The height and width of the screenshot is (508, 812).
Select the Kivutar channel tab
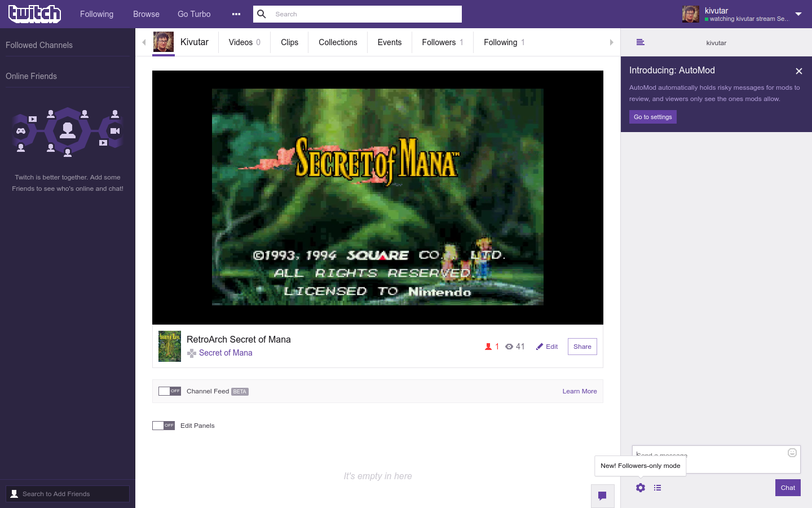click(195, 42)
